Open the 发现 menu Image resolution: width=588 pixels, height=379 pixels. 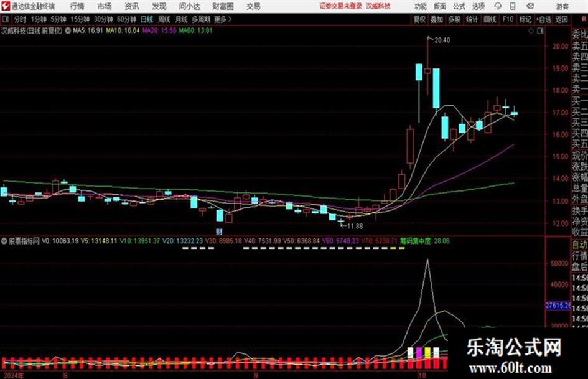click(x=159, y=6)
